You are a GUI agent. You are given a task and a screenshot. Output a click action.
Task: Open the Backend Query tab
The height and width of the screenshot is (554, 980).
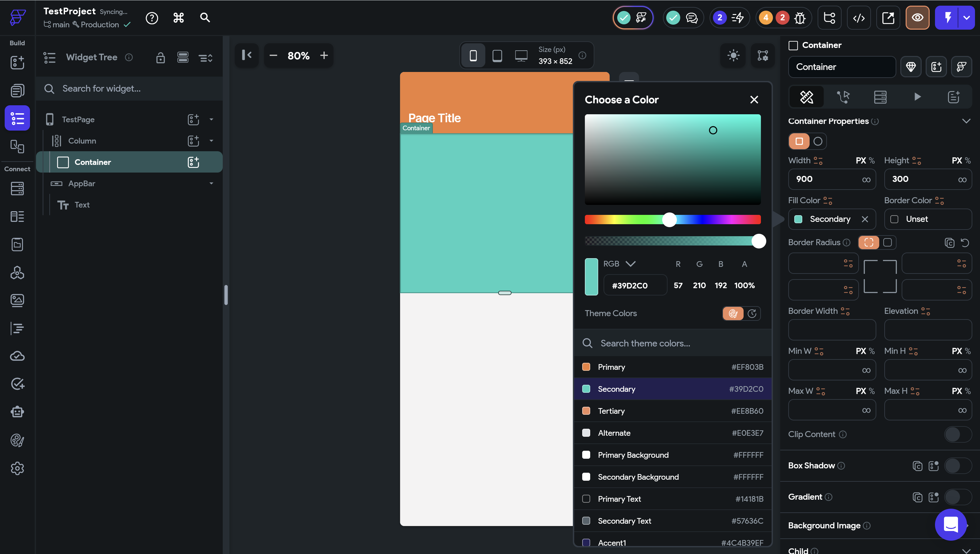880,97
